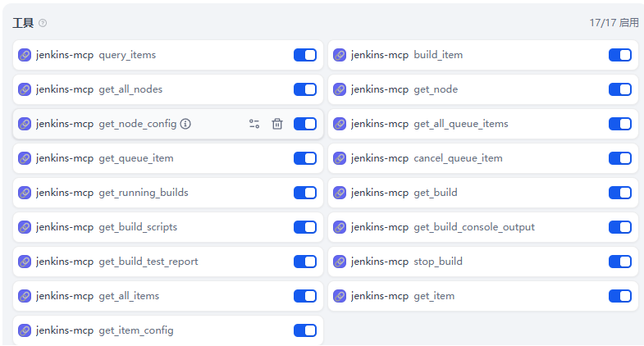Click get_all_queue_items tool label
The width and height of the screenshot is (644, 346).
[461, 124]
